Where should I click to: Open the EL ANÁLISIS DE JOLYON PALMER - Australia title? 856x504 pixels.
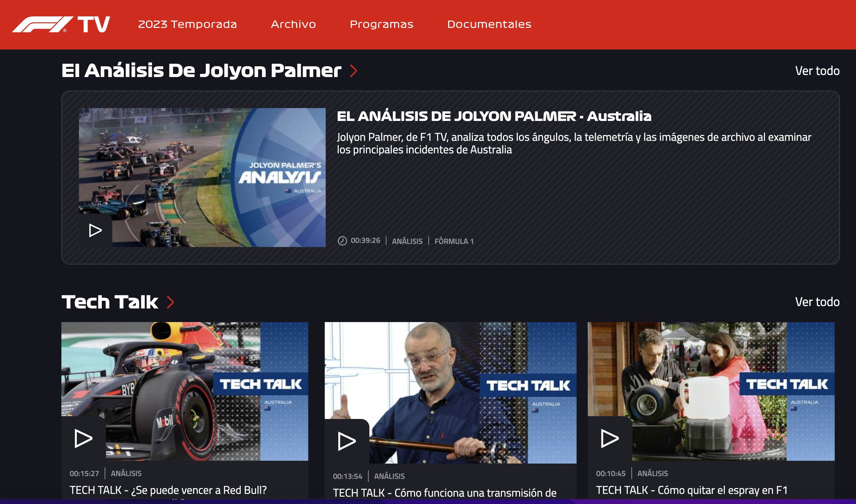coord(494,116)
